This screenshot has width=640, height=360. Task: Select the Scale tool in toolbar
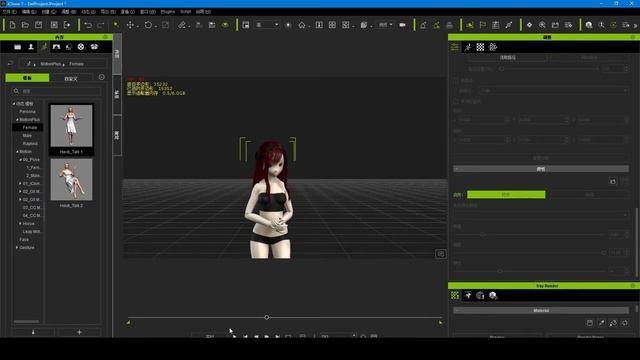pos(165,25)
